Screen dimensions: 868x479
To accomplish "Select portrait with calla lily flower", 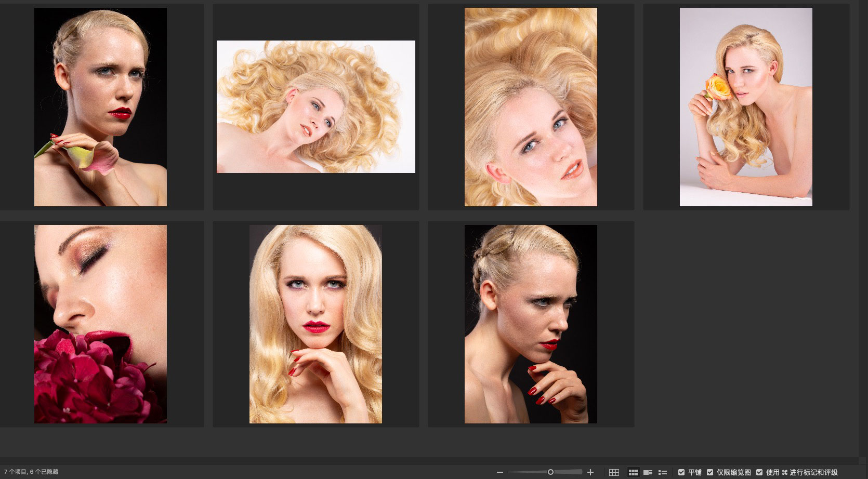I will [100, 107].
